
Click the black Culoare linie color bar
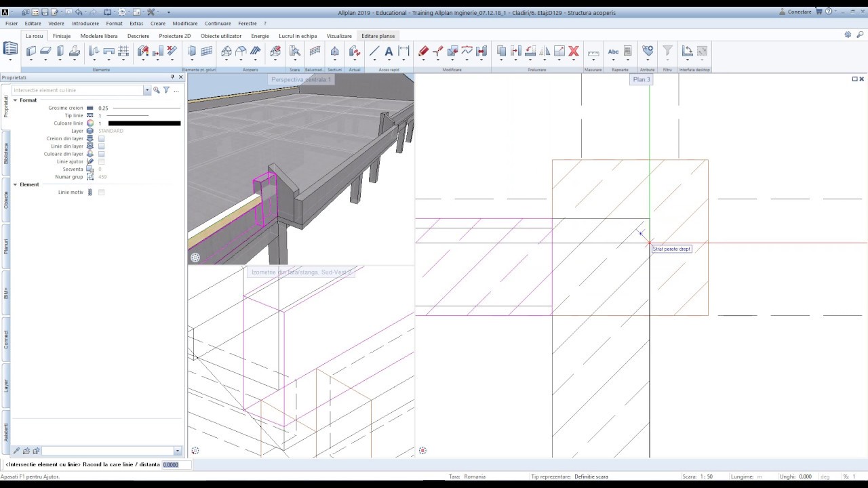(144, 123)
